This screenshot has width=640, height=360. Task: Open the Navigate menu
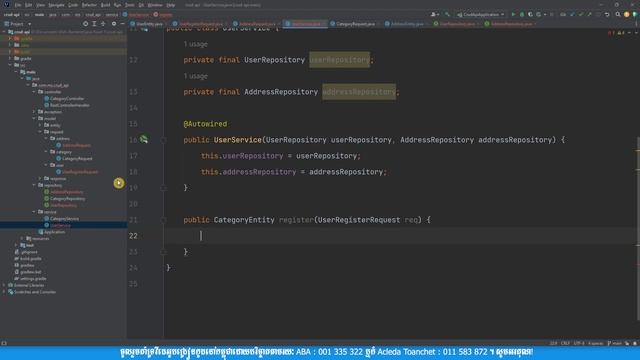pos(56,5)
